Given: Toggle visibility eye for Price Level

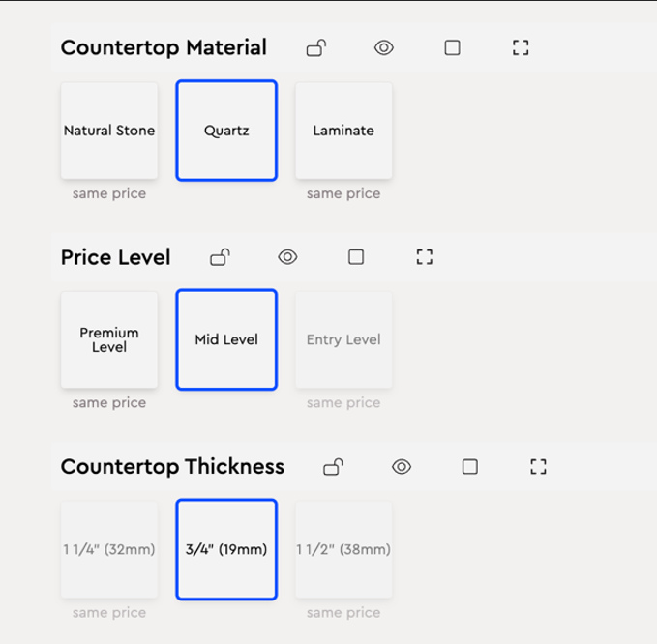Looking at the screenshot, I should 287,256.
